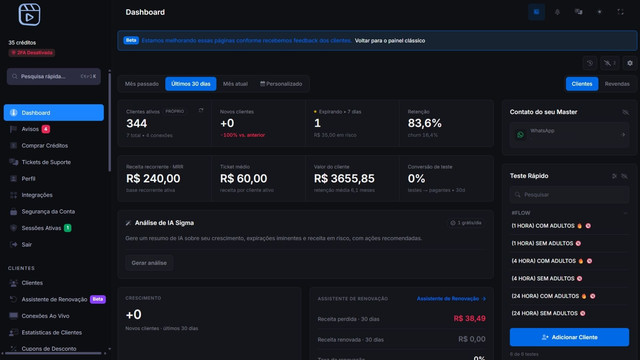Screen dimensions: 640x360
Task: Click the Gerar análise button
Action: tap(149, 263)
